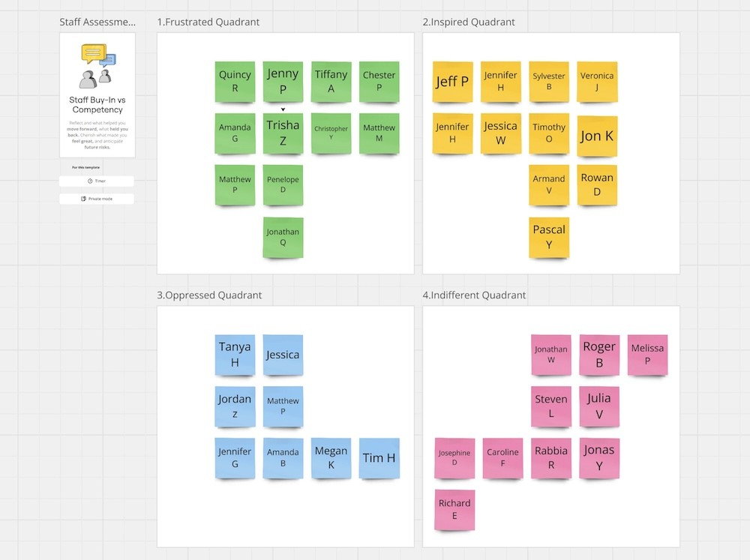Click the yellow speech bubble illustration
Viewport: 750px width, 560px height.
94,53
